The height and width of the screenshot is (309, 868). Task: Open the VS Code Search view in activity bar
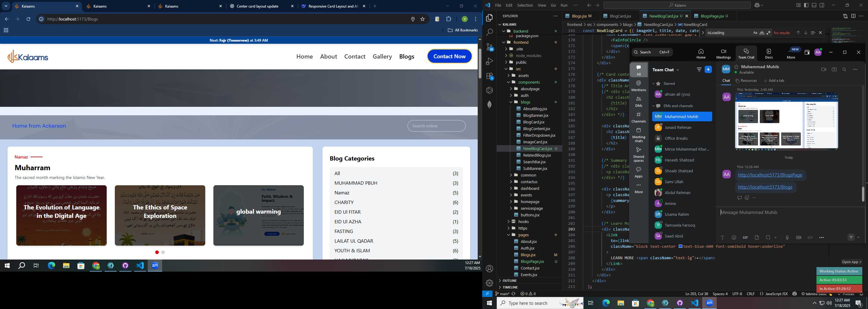(489, 32)
